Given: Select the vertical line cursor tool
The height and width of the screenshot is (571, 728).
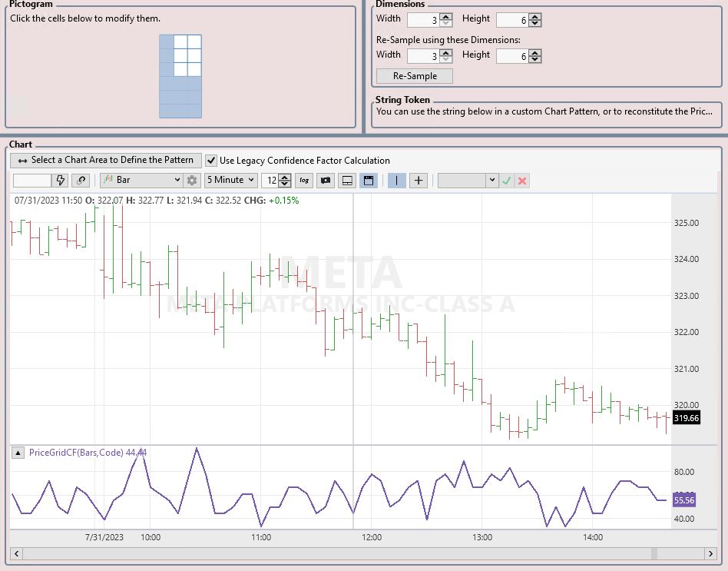Looking at the screenshot, I should click(x=396, y=181).
